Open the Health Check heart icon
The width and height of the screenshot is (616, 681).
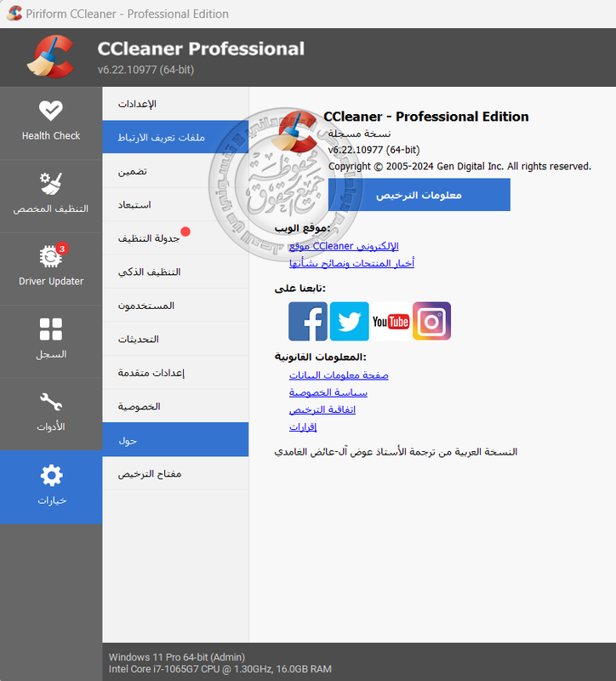click(51, 111)
